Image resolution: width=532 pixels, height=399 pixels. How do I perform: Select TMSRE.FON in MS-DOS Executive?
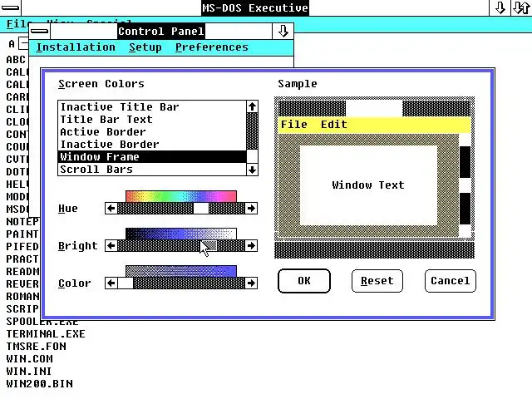pyautogui.click(x=37, y=347)
